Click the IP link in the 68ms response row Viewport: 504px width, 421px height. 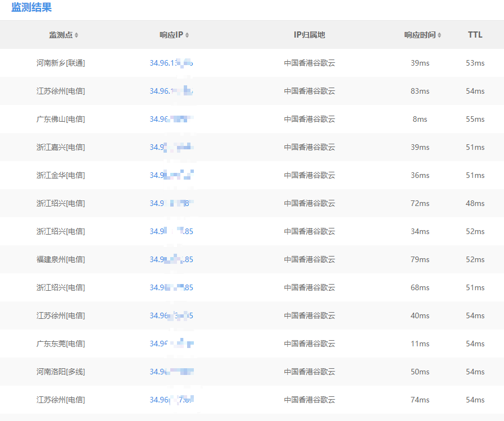pos(171,287)
